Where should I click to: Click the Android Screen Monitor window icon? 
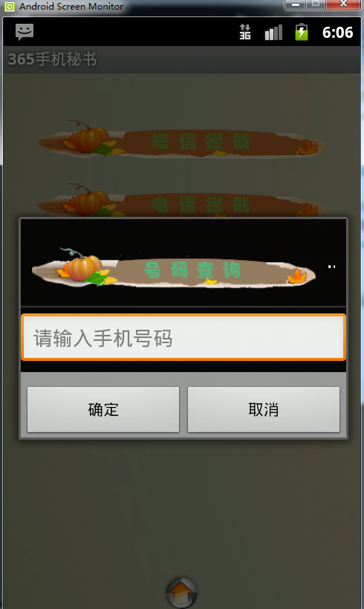[10, 6]
